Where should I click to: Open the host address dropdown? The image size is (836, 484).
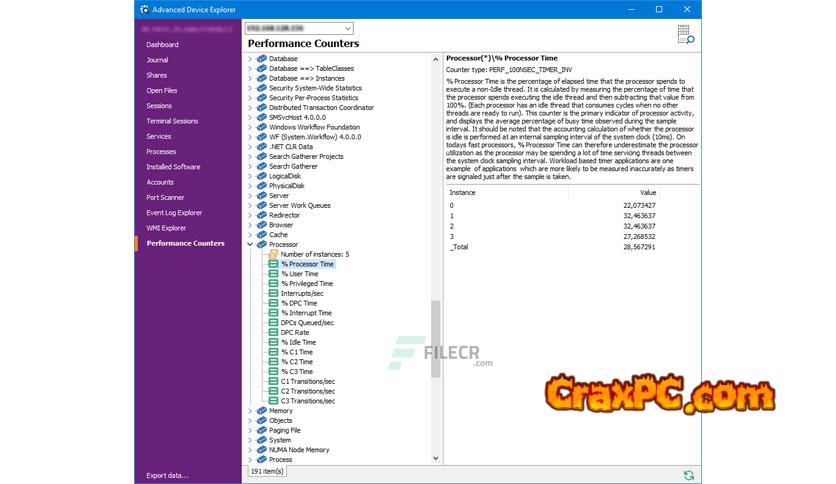click(348, 28)
